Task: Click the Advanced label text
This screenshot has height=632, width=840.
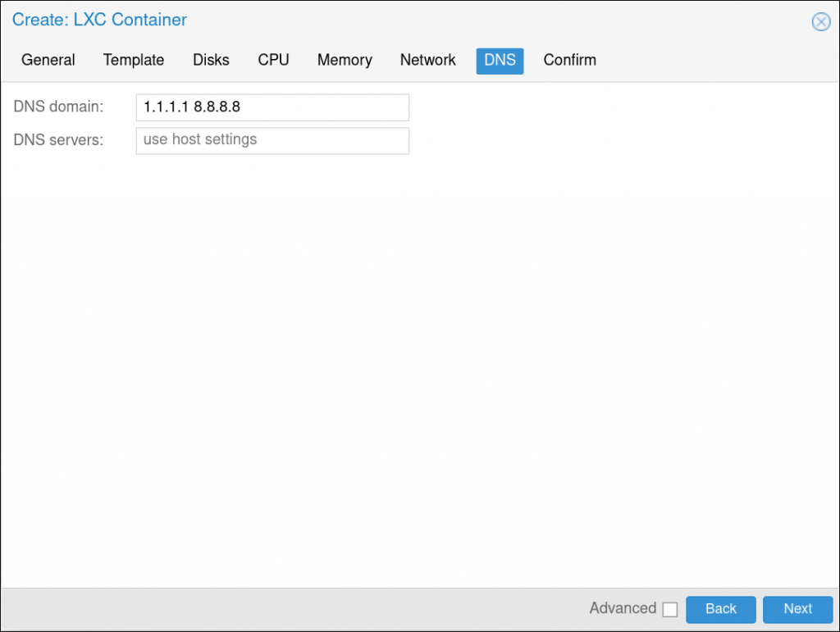Action: [622, 608]
